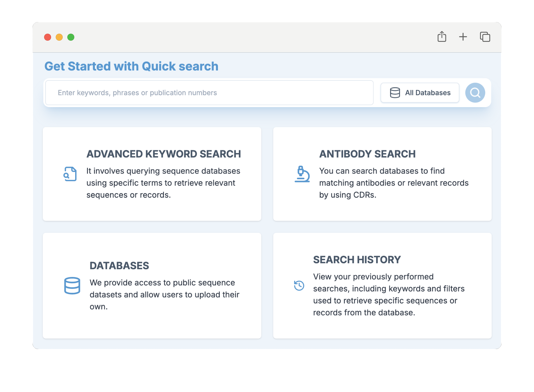Go to the Databases heading
This screenshot has width=534, height=392.
(x=119, y=266)
